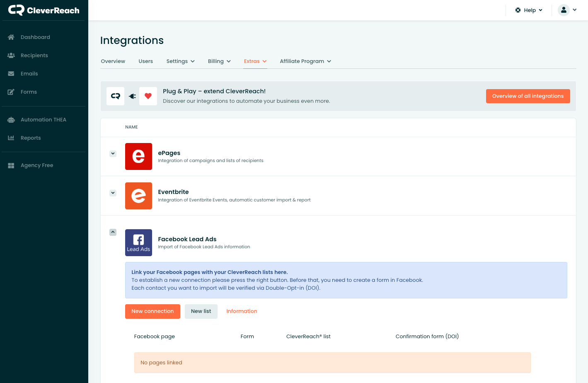Open Agency Free in sidebar

37,165
